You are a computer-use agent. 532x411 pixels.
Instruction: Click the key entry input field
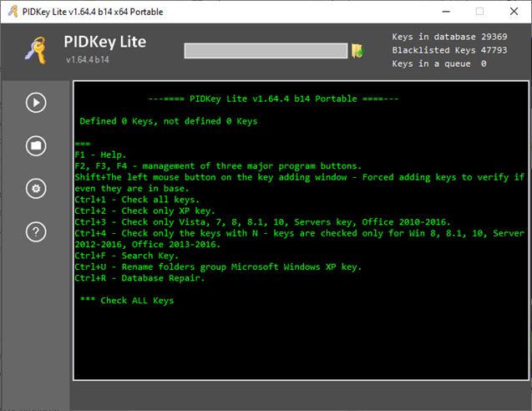[266, 51]
